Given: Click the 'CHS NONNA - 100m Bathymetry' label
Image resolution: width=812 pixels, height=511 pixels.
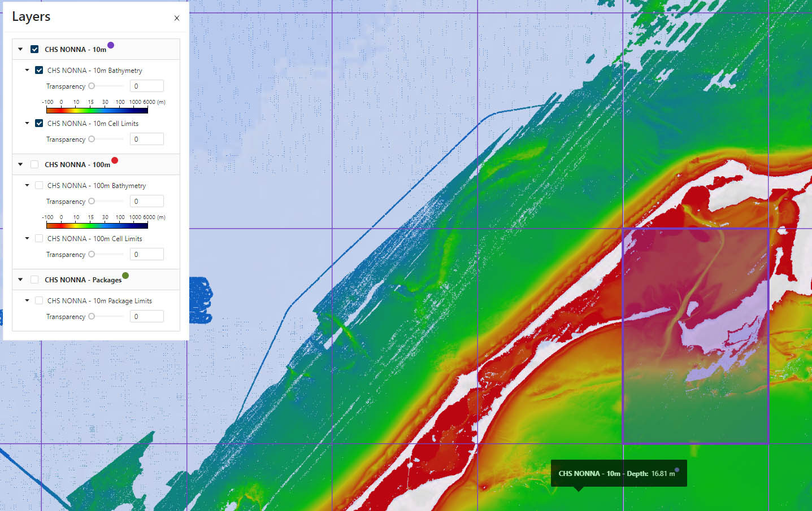Looking at the screenshot, I should point(97,186).
